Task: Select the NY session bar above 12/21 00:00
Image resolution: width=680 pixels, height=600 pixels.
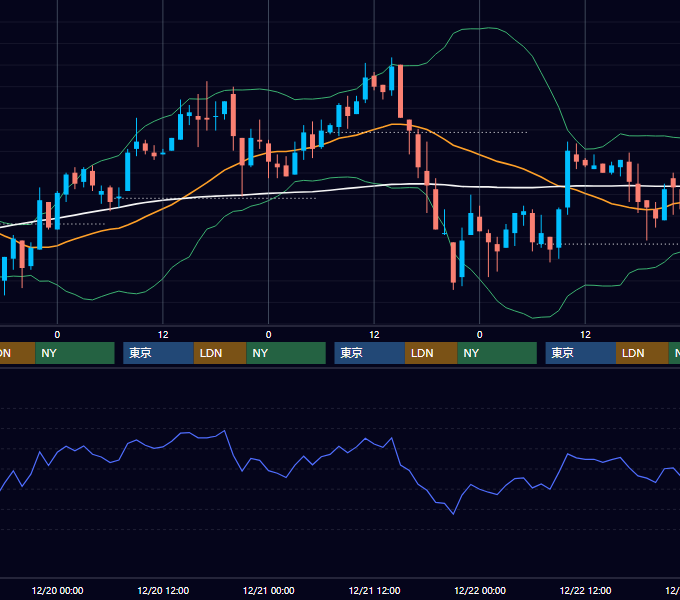Action: click(x=286, y=353)
